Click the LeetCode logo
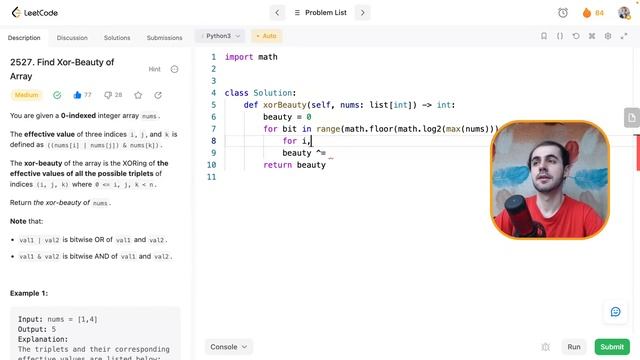Screen dimensions: 640x360 pos(34,13)
